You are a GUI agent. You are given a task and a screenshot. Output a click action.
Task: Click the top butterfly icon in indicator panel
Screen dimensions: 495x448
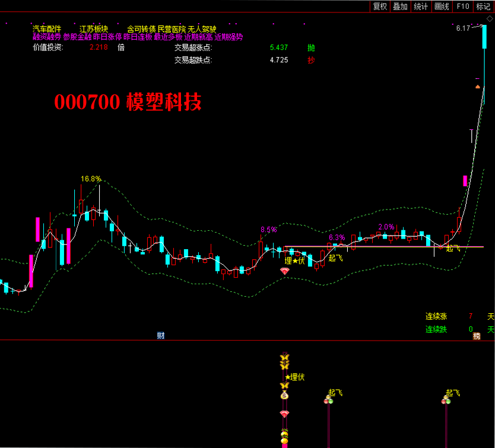[285, 358]
